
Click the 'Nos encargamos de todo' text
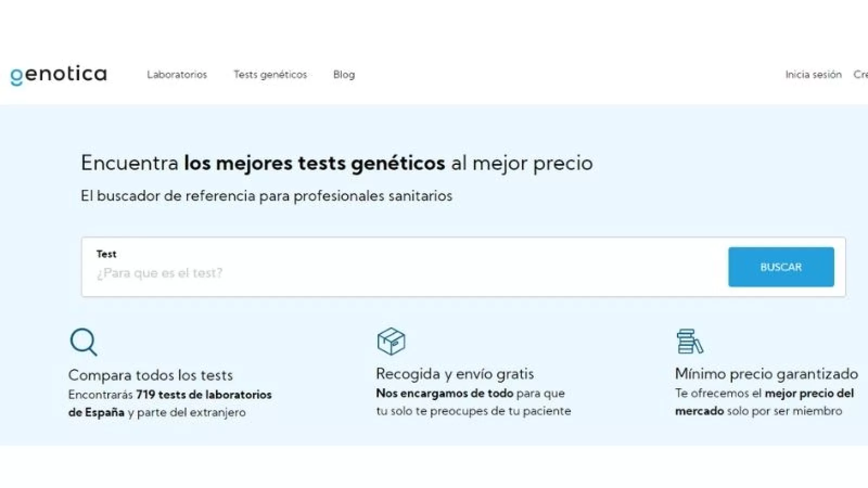point(444,393)
